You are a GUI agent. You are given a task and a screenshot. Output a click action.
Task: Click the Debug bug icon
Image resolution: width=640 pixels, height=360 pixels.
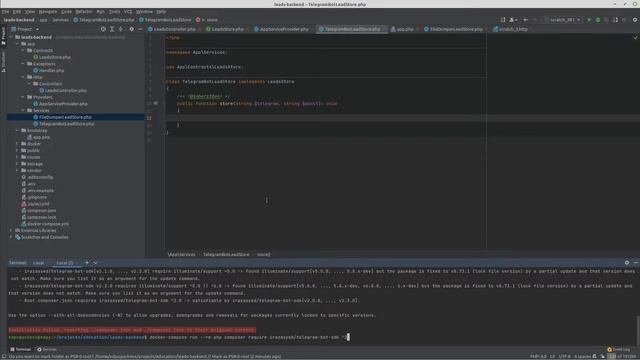pyautogui.click(x=598, y=20)
